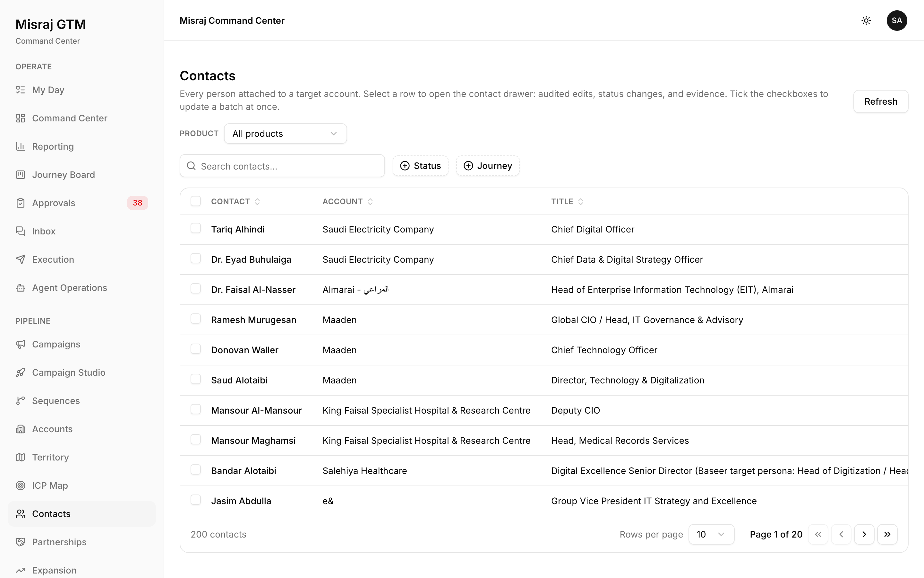Open My Day in the sidebar
The image size is (924, 578).
coord(82,90)
